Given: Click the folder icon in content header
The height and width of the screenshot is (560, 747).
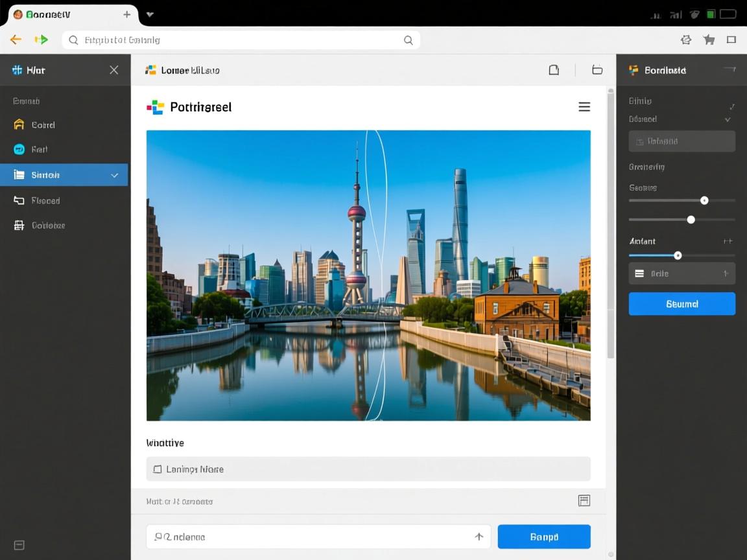Looking at the screenshot, I should [x=597, y=70].
